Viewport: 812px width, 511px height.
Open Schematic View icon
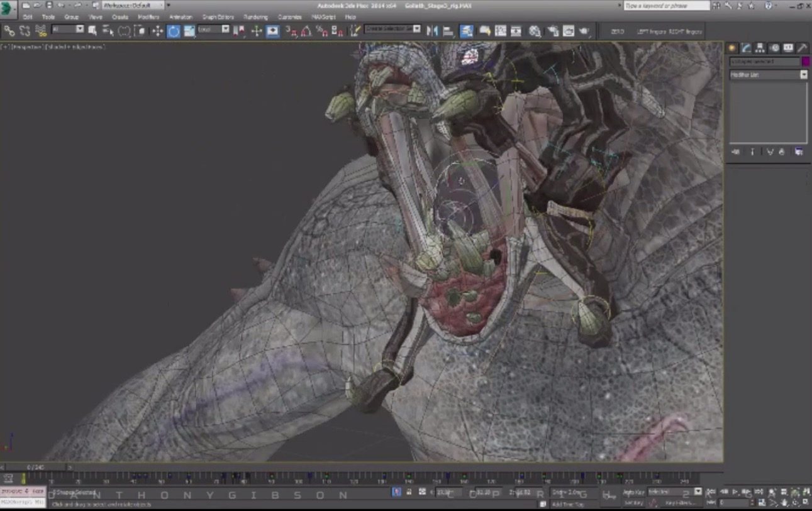pyautogui.click(x=516, y=30)
